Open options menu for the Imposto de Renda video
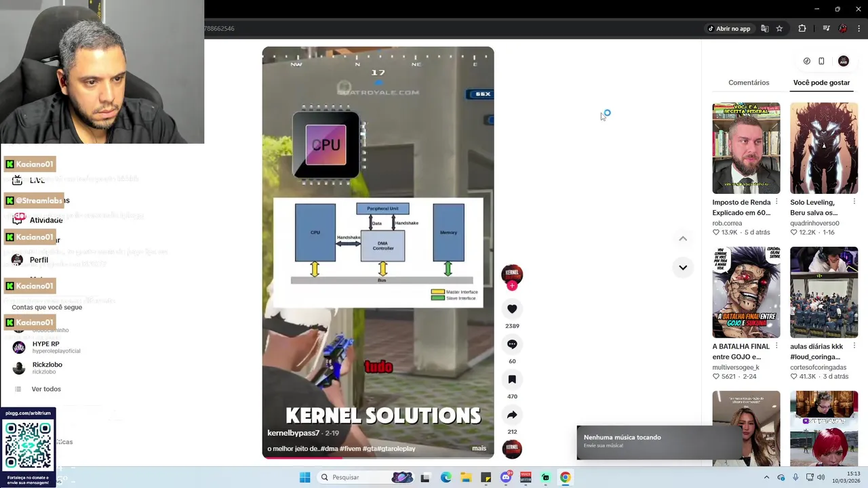 (x=776, y=202)
